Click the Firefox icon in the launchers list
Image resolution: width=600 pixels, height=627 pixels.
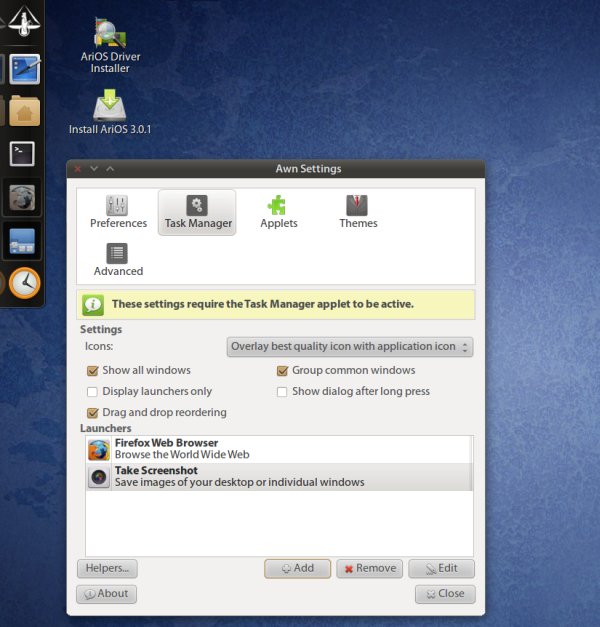(99, 450)
